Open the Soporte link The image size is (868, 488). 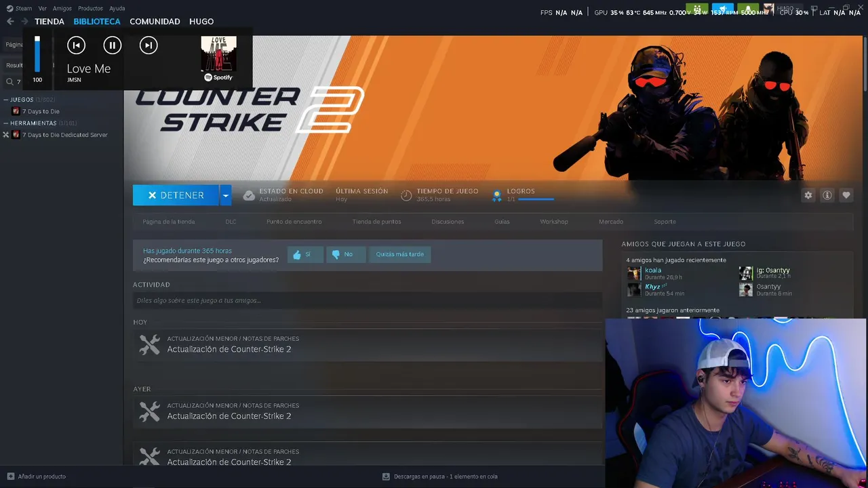[x=665, y=222]
